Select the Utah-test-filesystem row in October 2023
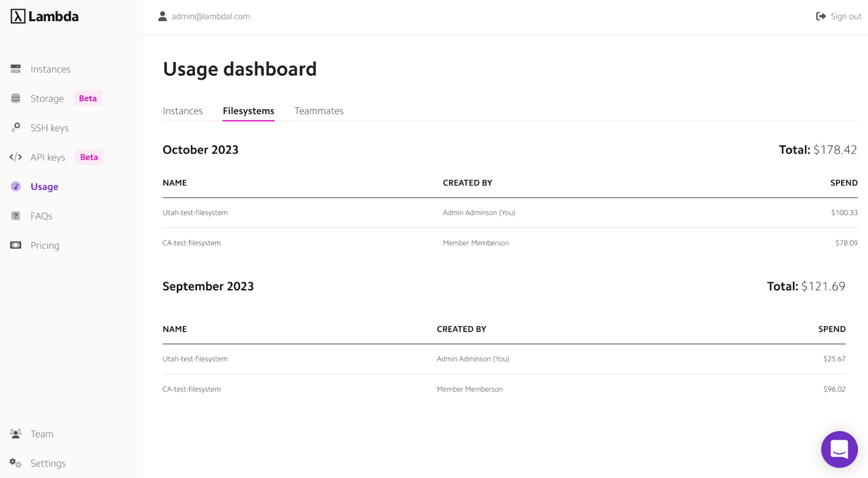This screenshot has width=868, height=478. point(195,212)
